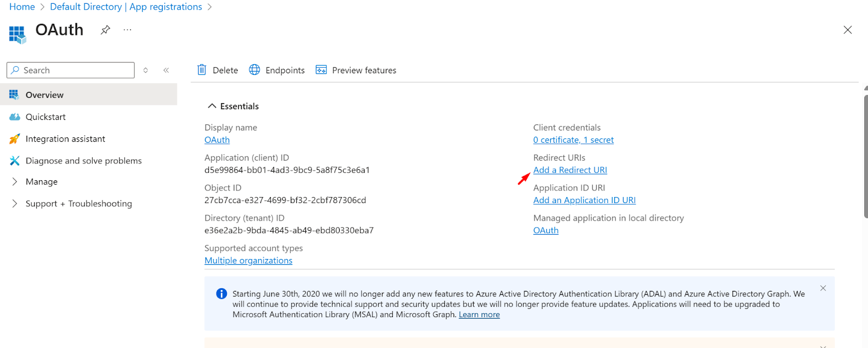The width and height of the screenshot is (868, 348).
Task: Open OAuth under Managed application in local directory
Action: point(546,230)
